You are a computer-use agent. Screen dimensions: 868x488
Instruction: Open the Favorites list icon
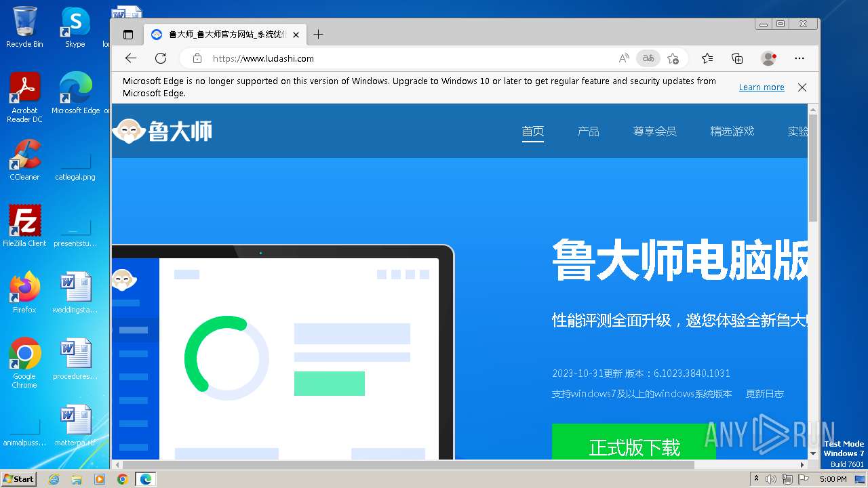click(x=707, y=58)
